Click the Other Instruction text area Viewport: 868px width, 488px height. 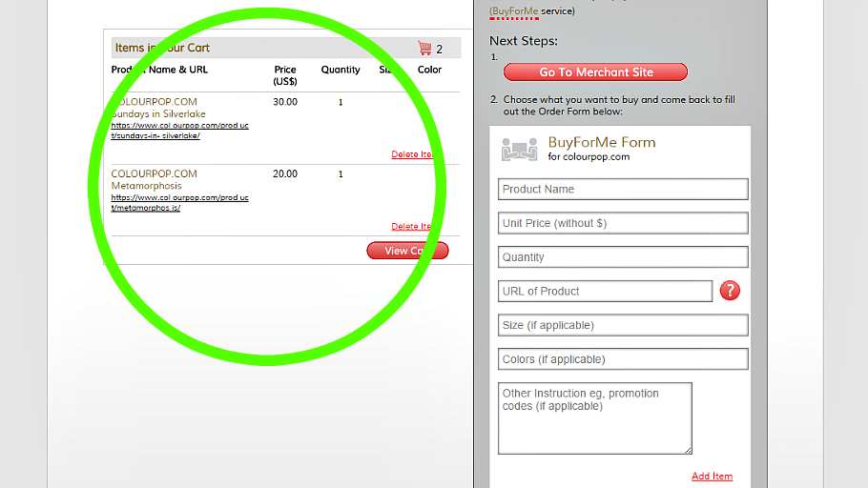pyautogui.click(x=594, y=418)
